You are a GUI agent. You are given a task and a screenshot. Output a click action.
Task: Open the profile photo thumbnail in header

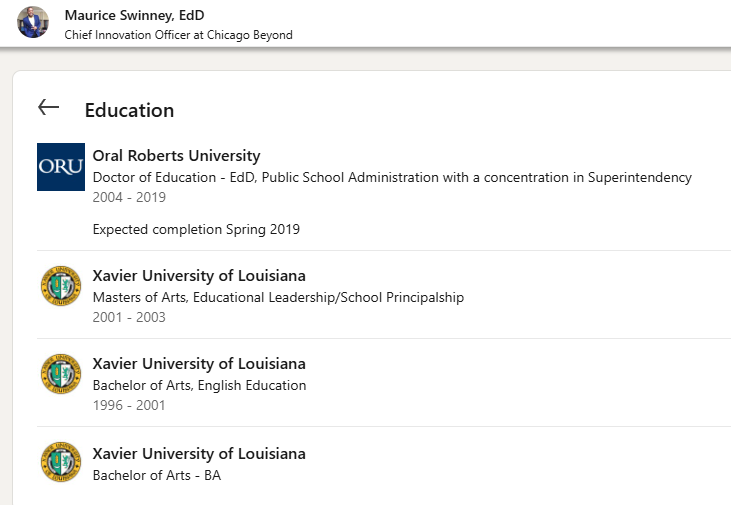33,23
